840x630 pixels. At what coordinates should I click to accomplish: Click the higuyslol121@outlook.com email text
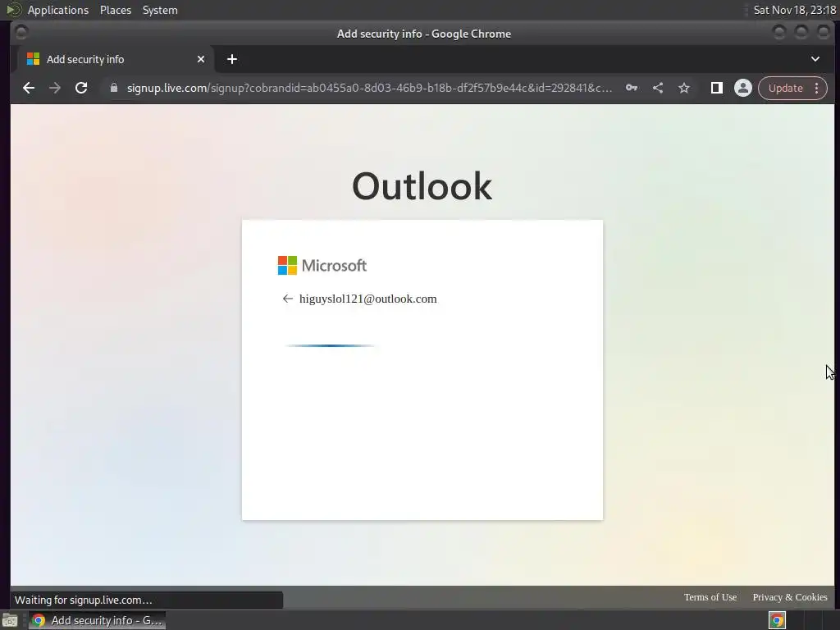click(x=368, y=299)
